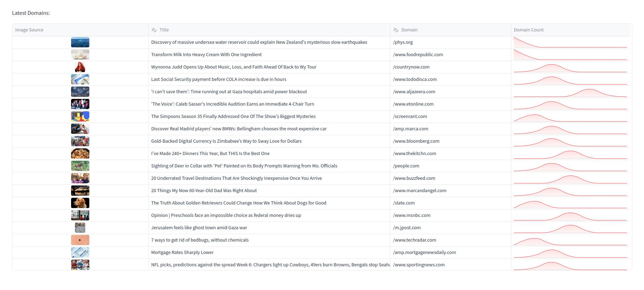Select the /www.sportingnews.com domain cell
This screenshot has width=644, height=290.
coord(451,265)
